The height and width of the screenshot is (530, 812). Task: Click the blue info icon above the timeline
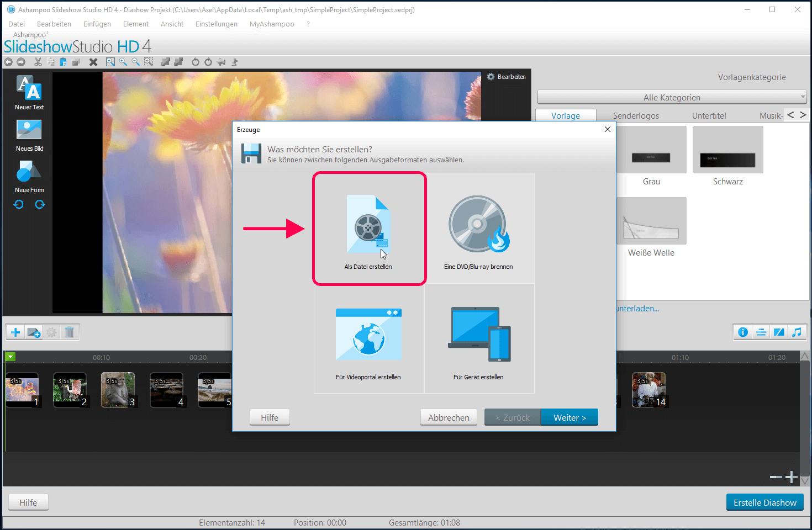(x=743, y=332)
